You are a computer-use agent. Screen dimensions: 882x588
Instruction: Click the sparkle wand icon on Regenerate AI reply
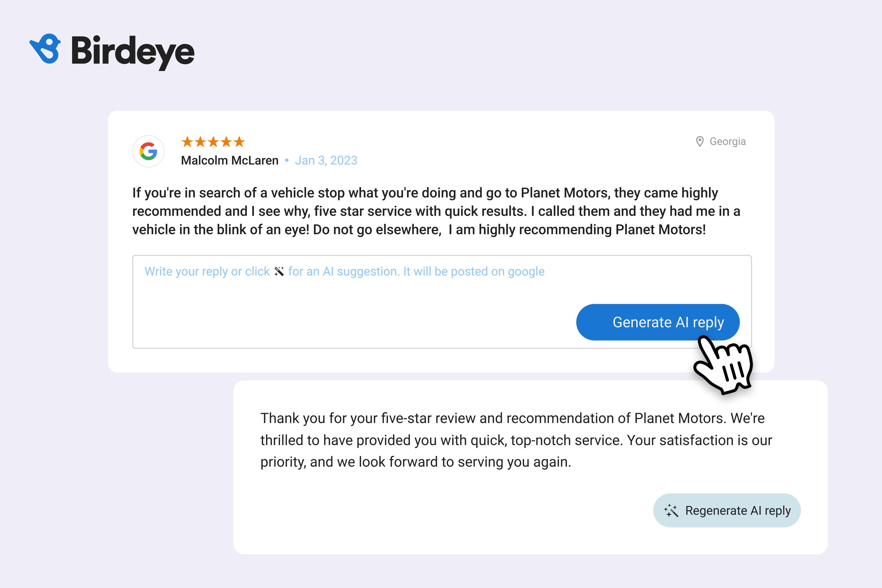pos(672,510)
